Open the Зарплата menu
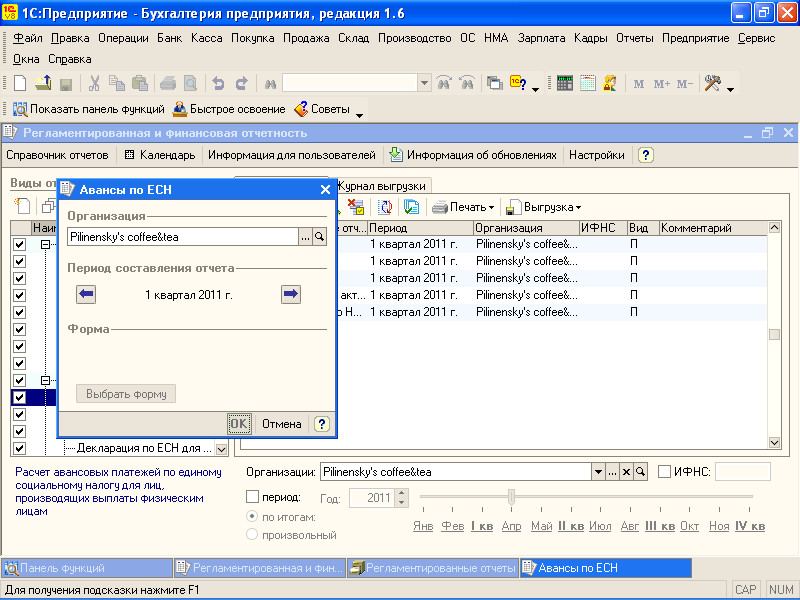The image size is (800, 600). point(541,38)
